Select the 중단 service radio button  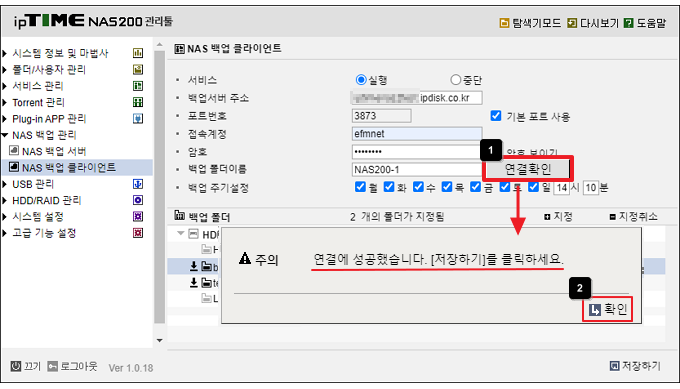pos(455,79)
